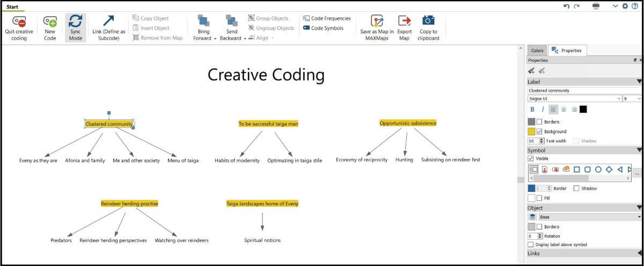Open the settings gear icon
The height and width of the screenshot is (266, 644).
coord(625,6)
